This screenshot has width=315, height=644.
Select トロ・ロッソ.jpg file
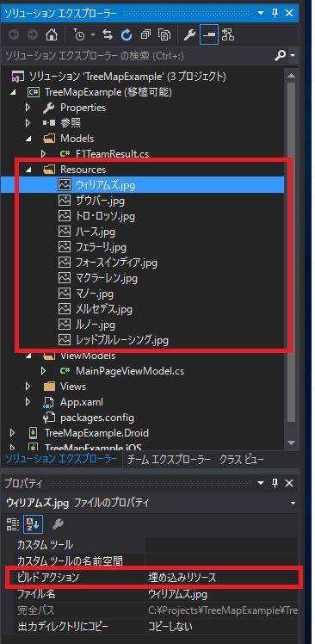[x=105, y=216]
